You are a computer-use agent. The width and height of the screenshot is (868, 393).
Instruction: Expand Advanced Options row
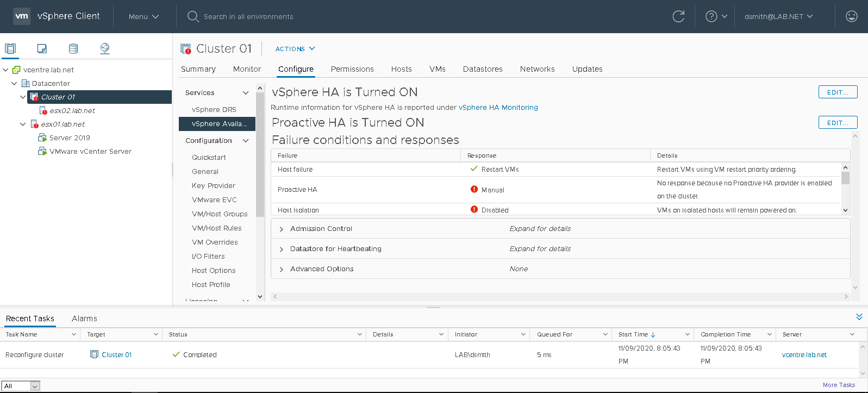(282, 269)
